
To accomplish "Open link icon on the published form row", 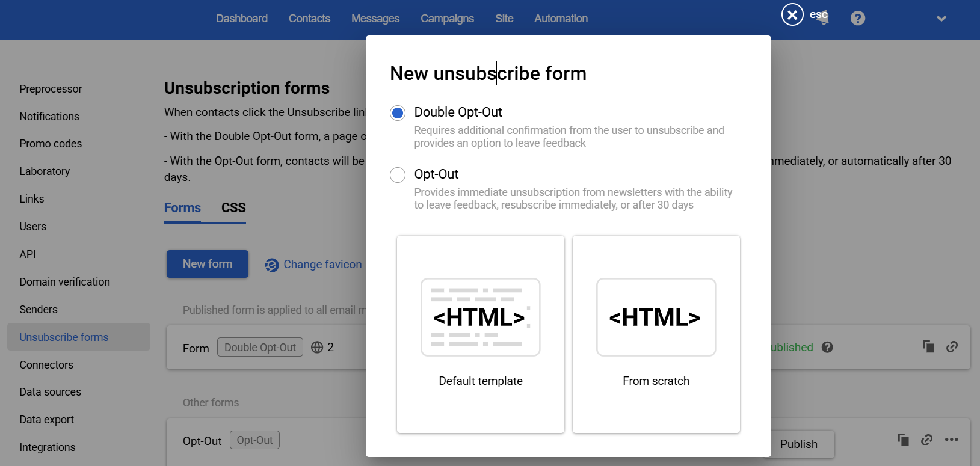I will [952, 346].
